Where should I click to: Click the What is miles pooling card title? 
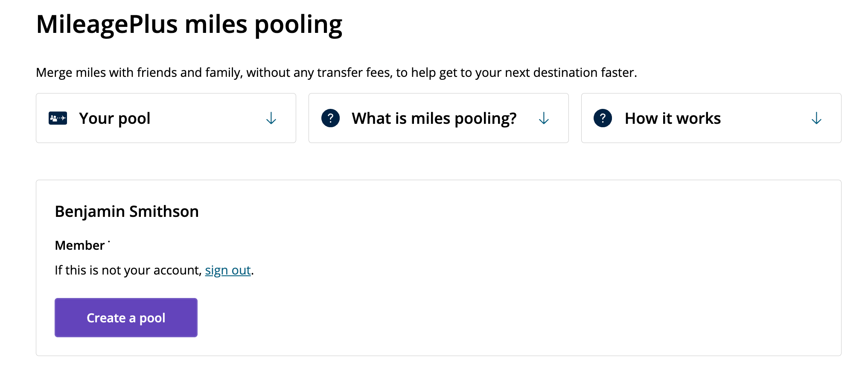(434, 118)
